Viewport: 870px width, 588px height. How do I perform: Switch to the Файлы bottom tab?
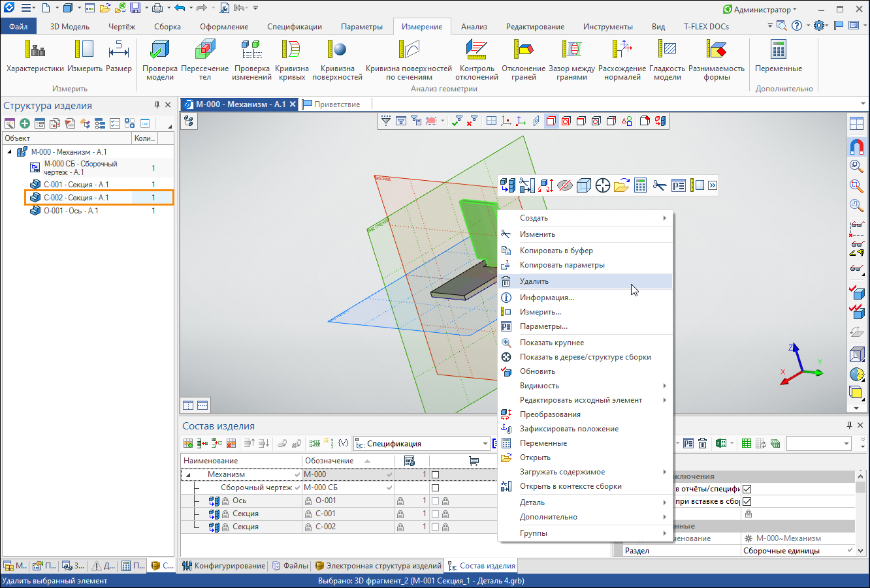tap(290, 566)
